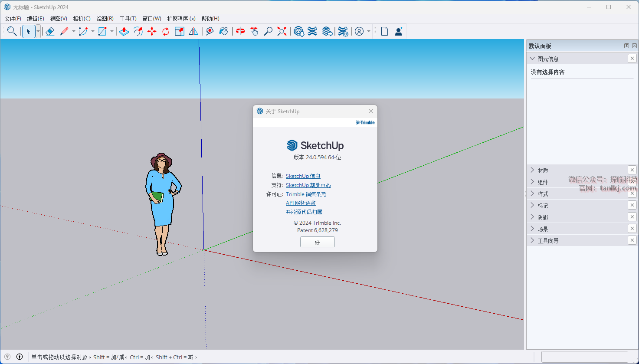Open dropdown arrow beside Rectangle shape tool
Viewport: 639px width, 364px height.
(x=111, y=31)
